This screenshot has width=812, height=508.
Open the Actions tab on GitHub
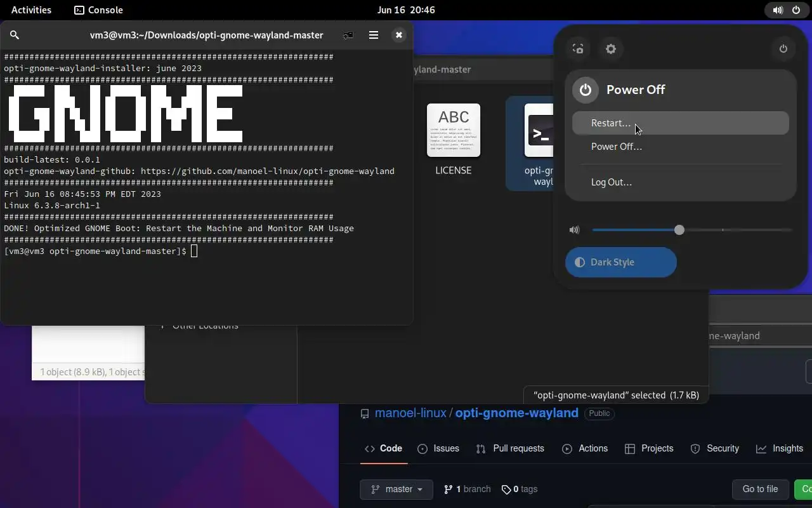coord(585,448)
